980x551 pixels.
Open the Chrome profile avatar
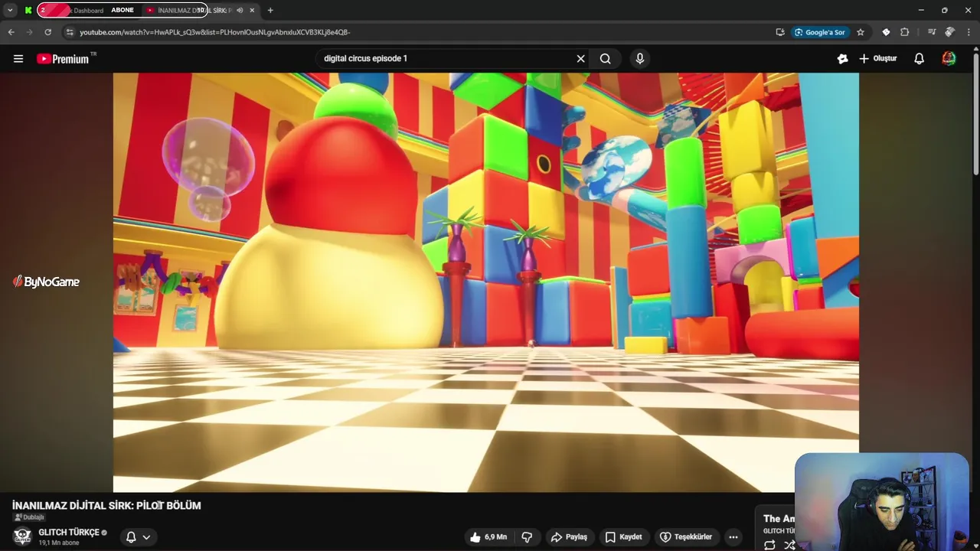click(950, 32)
